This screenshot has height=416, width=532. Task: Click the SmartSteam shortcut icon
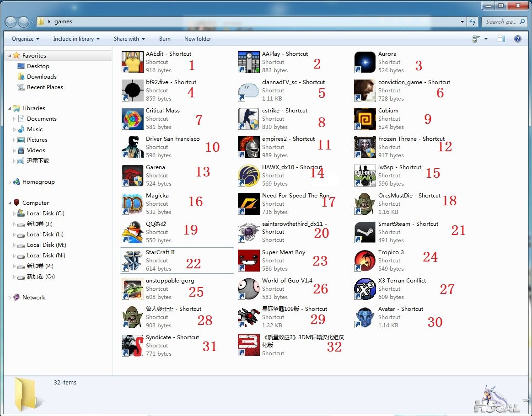(x=365, y=232)
